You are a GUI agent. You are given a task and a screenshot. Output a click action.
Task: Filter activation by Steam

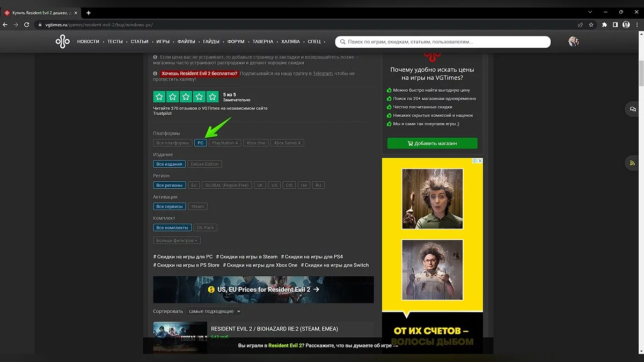pos(198,206)
